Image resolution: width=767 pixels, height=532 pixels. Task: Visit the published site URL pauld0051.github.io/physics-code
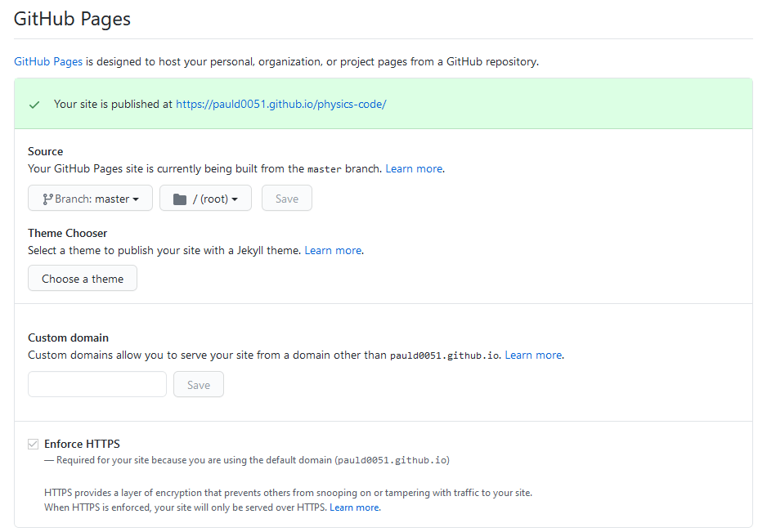pyautogui.click(x=280, y=104)
